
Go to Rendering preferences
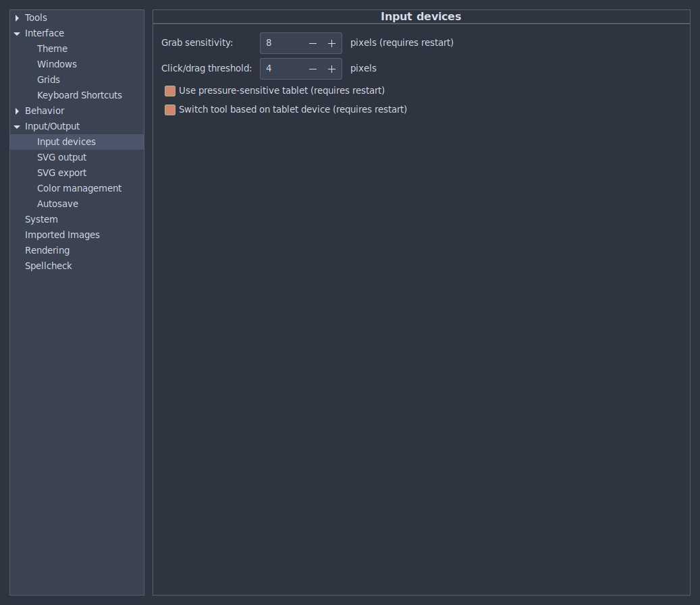point(47,250)
